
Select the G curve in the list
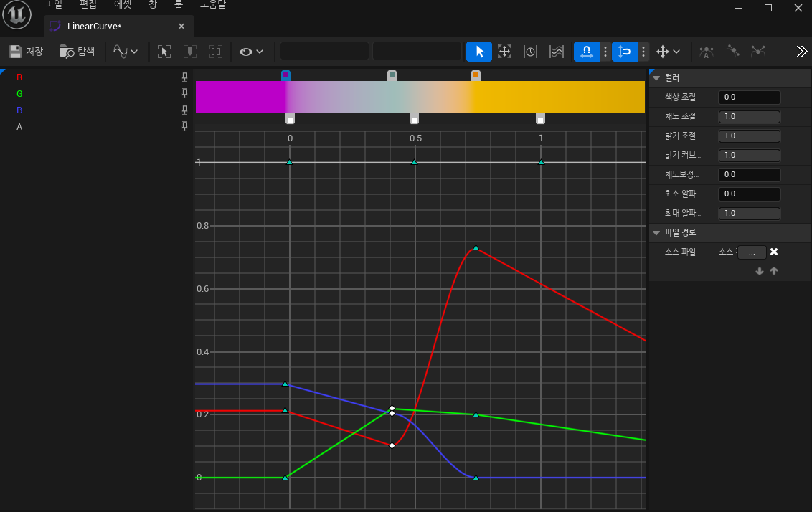(20, 93)
